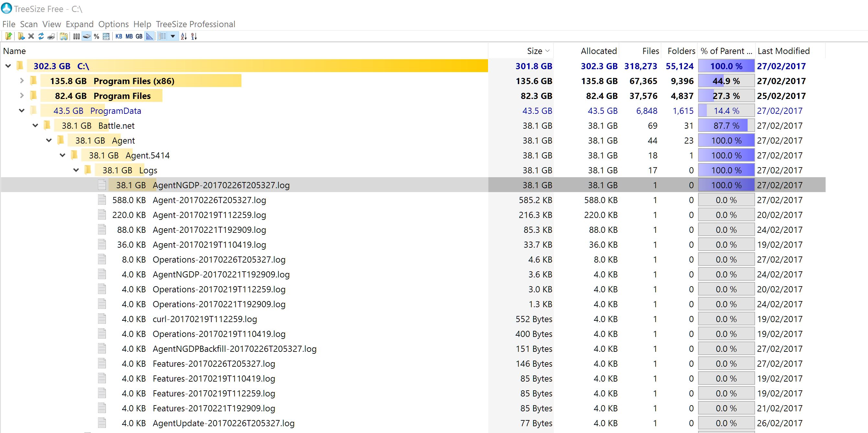Screen dimensions: 868x433
Task: Click the 318,273 files count cell
Action: pyautogui.click(x=640, y=66)
